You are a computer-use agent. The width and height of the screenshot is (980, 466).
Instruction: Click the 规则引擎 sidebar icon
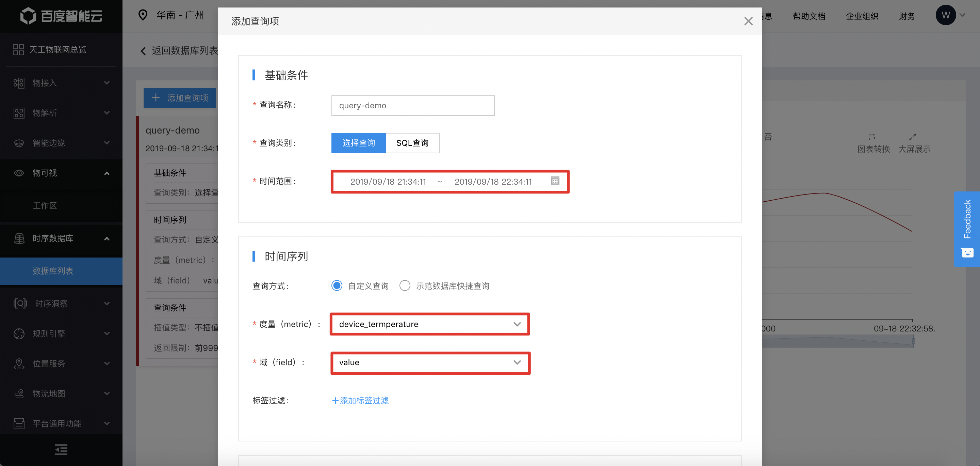point(19,333)
